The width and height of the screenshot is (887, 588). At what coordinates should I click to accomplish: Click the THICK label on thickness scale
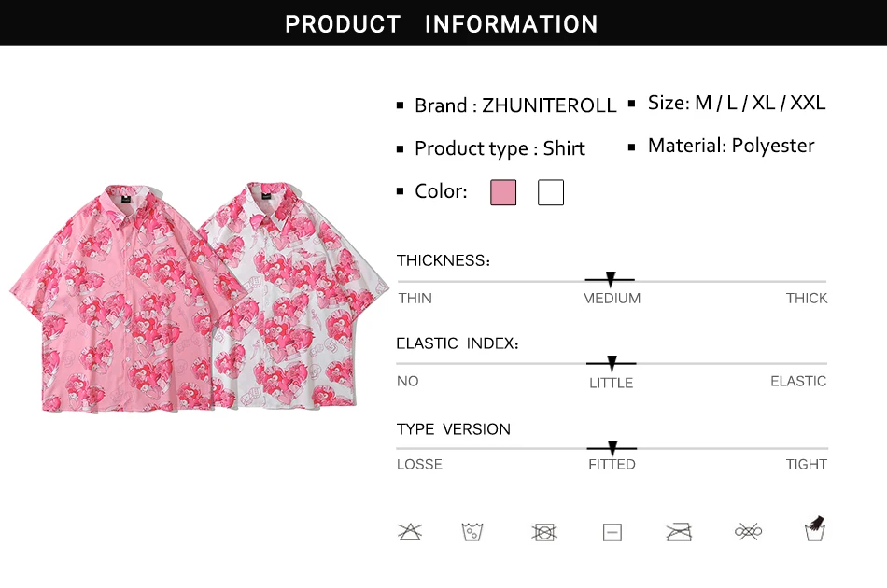(x=806, y=299)
